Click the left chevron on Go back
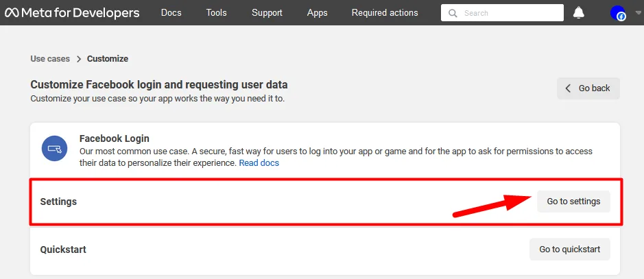The height and width of the screenshot is (279, 644). (568, 88)
